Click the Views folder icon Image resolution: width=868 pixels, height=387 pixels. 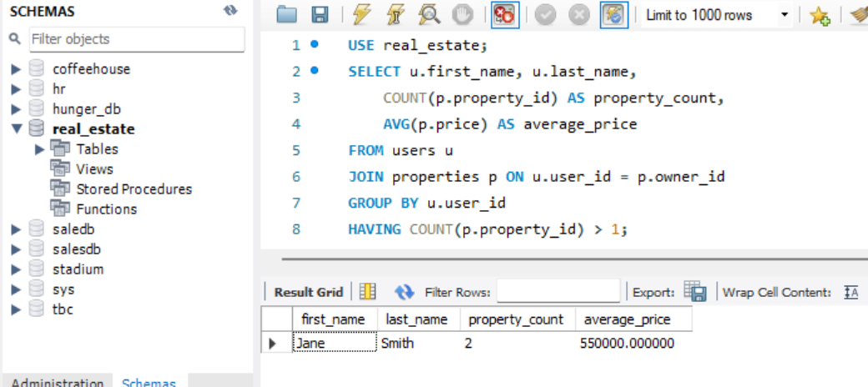point(60,168)
